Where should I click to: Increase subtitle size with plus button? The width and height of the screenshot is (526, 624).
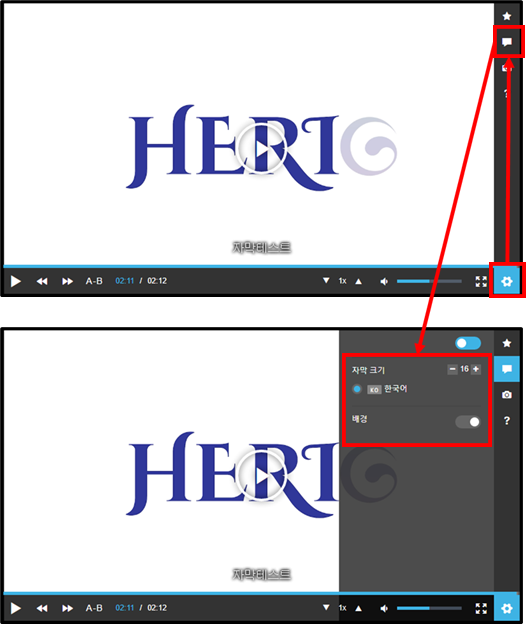pyautogui.click(x=475, y=369)
